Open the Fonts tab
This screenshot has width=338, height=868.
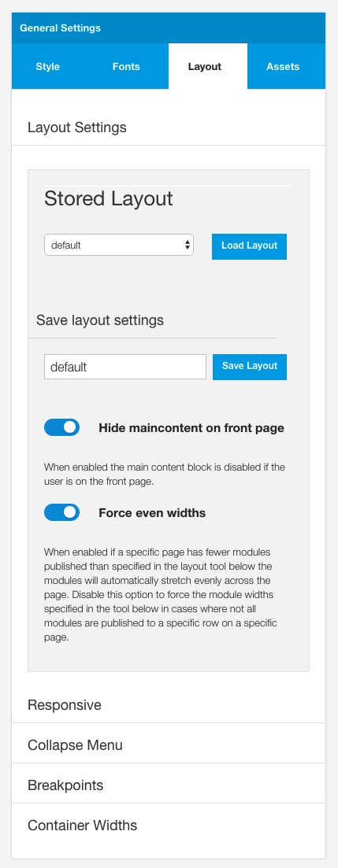point(126,66)
